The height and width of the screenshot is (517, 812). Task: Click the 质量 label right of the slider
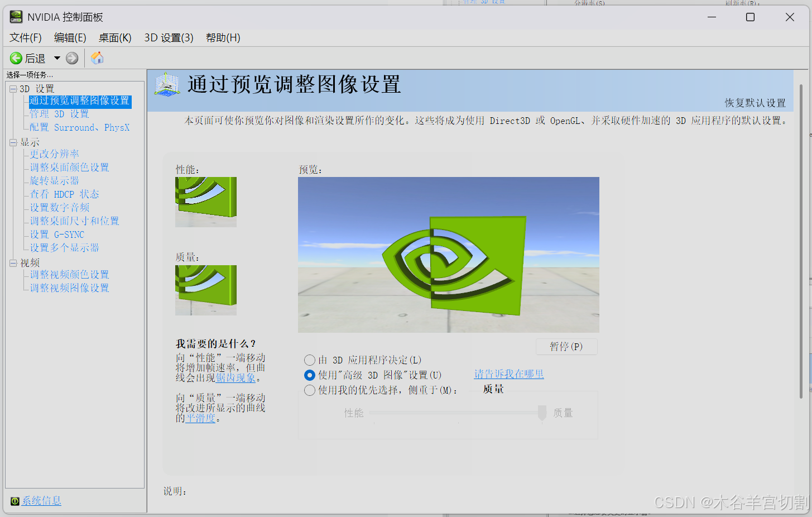563,413
